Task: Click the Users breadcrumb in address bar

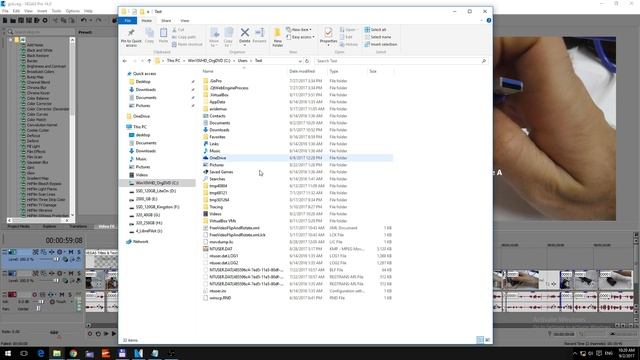Action: tap(242, 60)
